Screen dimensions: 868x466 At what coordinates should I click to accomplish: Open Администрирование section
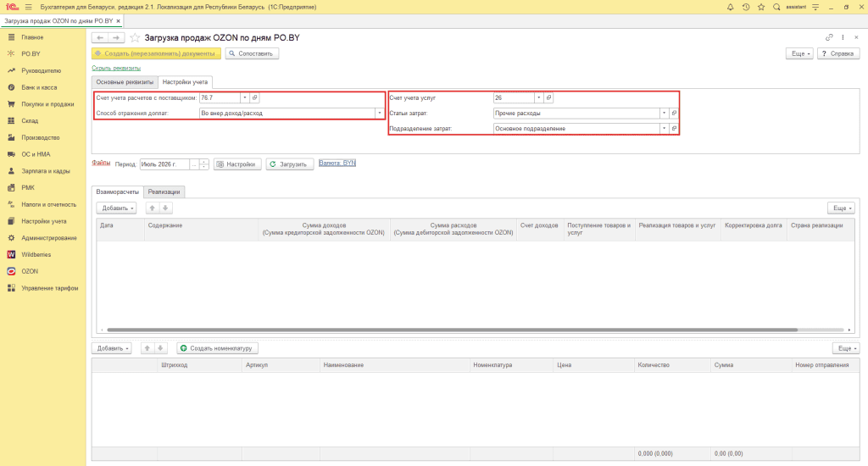tap(48, 238)
